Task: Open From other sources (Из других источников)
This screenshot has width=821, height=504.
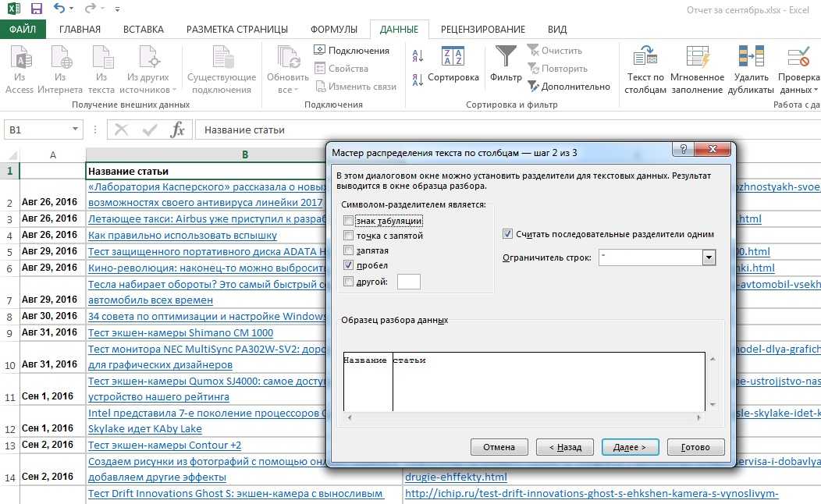Action: (x=148, y=69)
